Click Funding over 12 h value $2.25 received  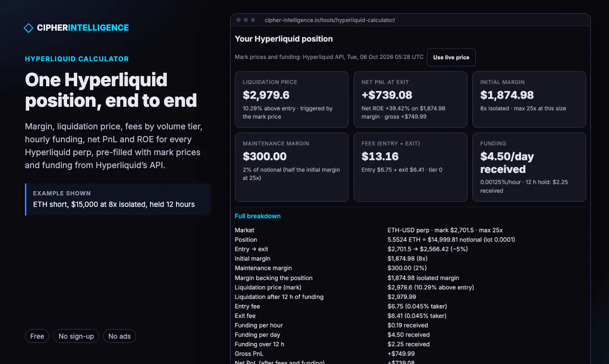[409, 344]
